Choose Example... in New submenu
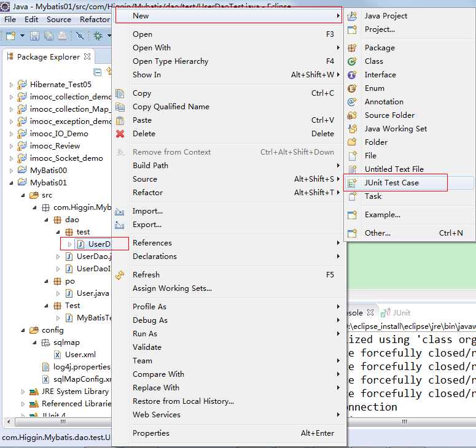This screenshot has height=448, width=476. tap(409, 215)
